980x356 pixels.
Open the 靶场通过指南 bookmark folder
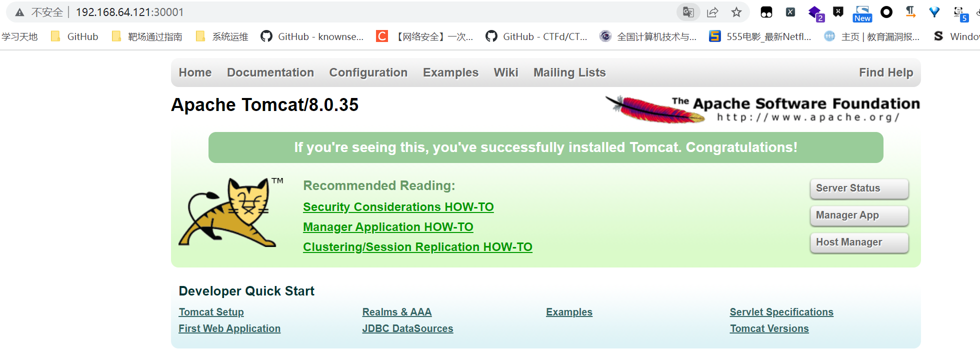[x=147, y=36]
